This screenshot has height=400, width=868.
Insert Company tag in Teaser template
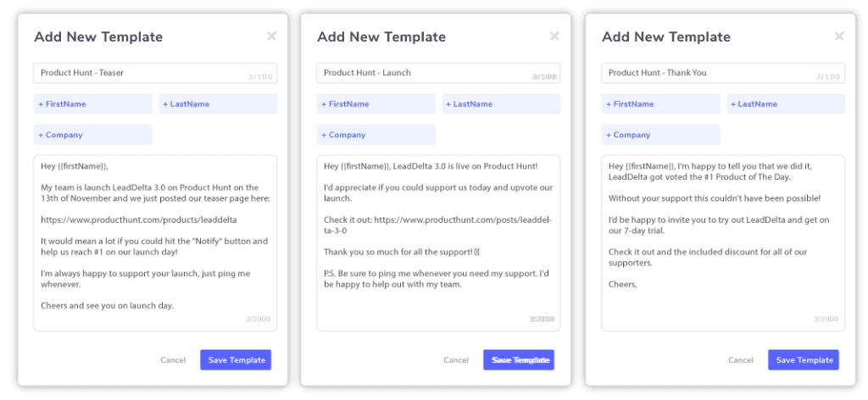coord(92,135)
